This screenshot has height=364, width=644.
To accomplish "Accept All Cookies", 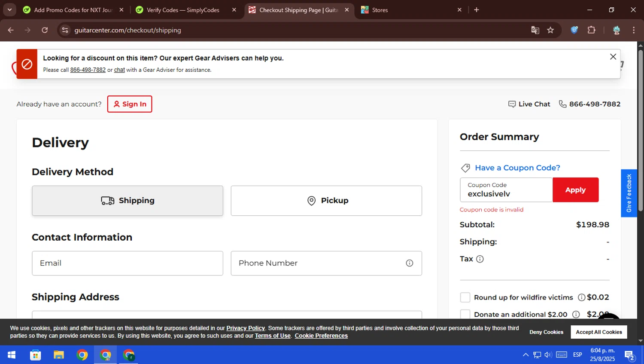I will click(x=599, y=332).
